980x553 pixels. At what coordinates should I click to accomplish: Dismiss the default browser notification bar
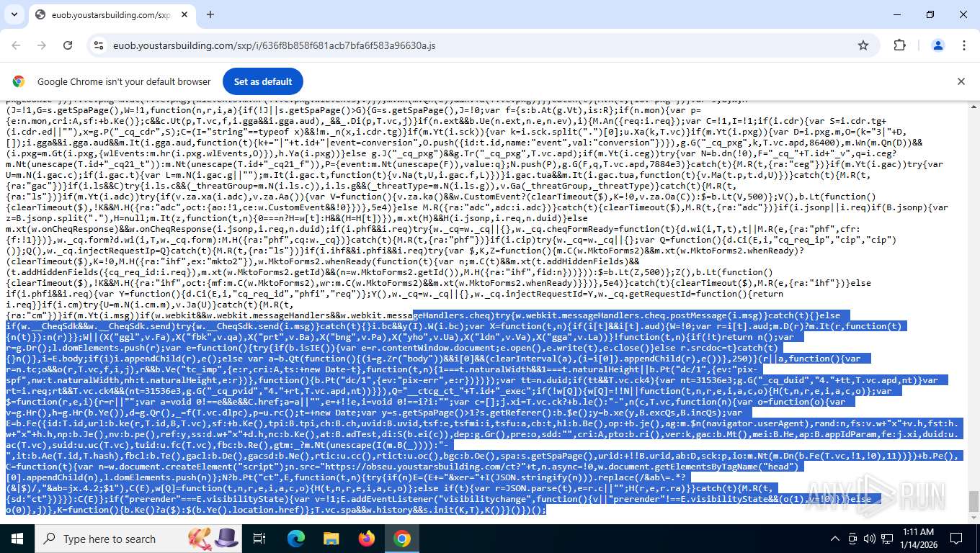tap(961, 81)
